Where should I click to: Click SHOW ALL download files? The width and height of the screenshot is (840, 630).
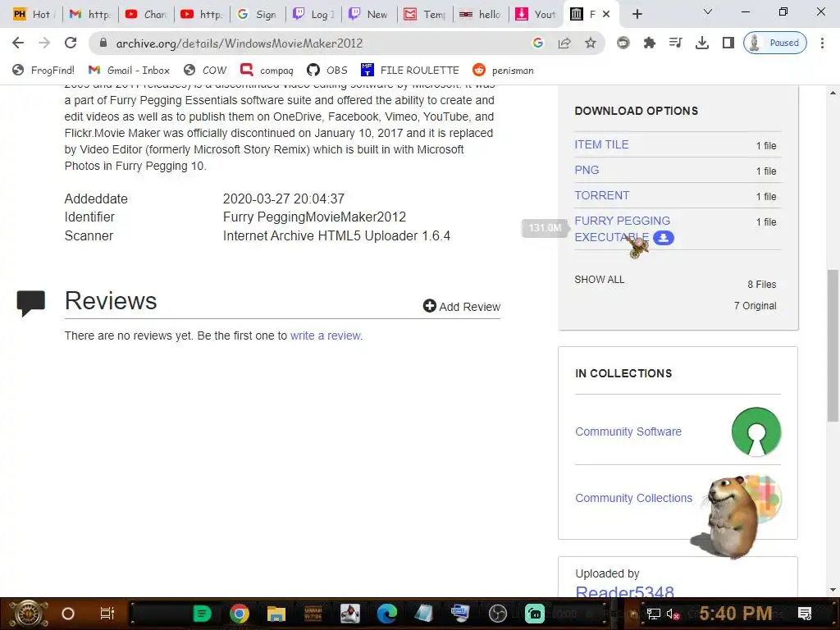pos(599,280)
